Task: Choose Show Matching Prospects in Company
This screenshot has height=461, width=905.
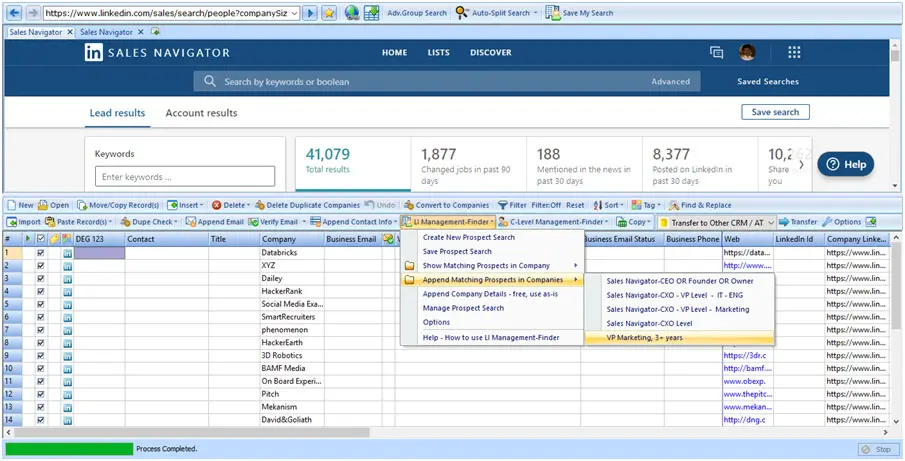Action: [x=492, y=265]
